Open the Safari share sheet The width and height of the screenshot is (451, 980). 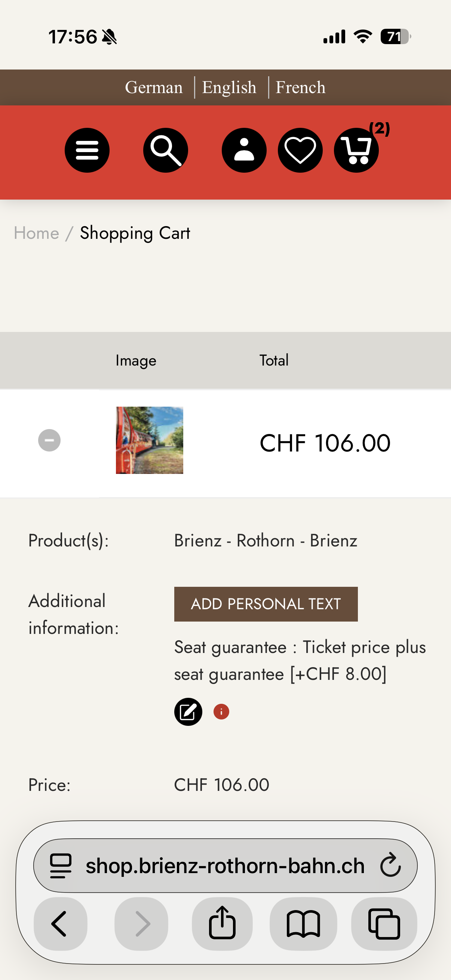(x=222, y=923)
